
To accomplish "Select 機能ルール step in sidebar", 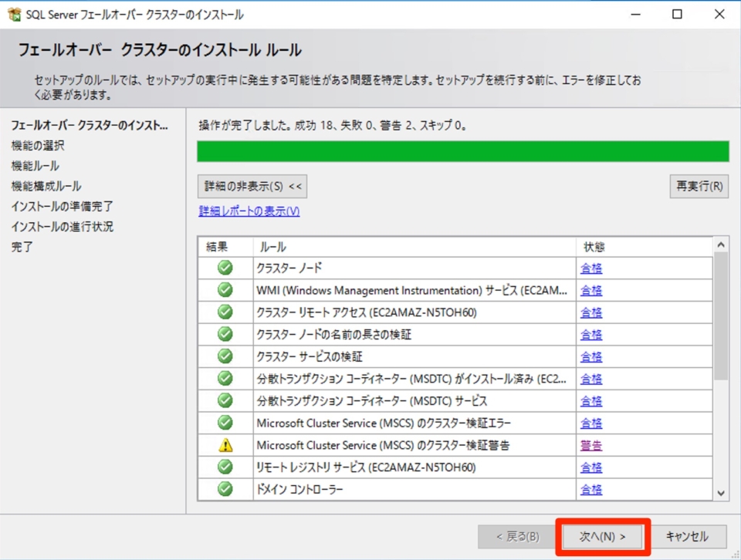I will pos(36,166).
